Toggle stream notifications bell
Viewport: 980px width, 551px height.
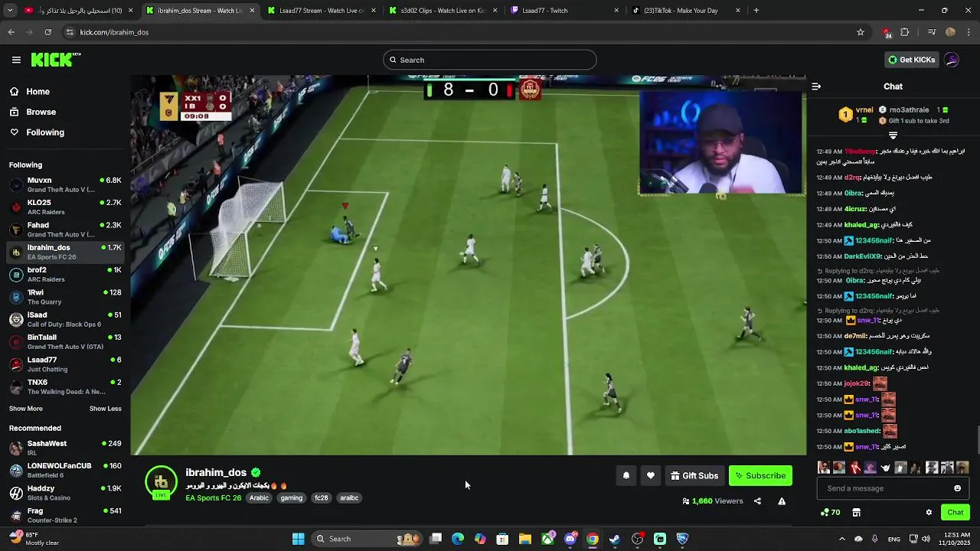click(x=626, y=476)
